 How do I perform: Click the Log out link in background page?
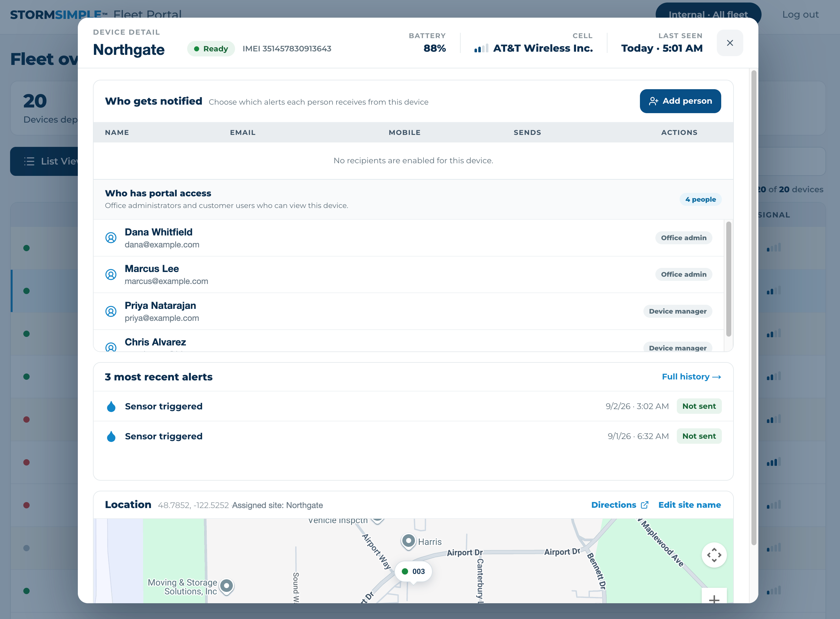(x=800, y=14)
